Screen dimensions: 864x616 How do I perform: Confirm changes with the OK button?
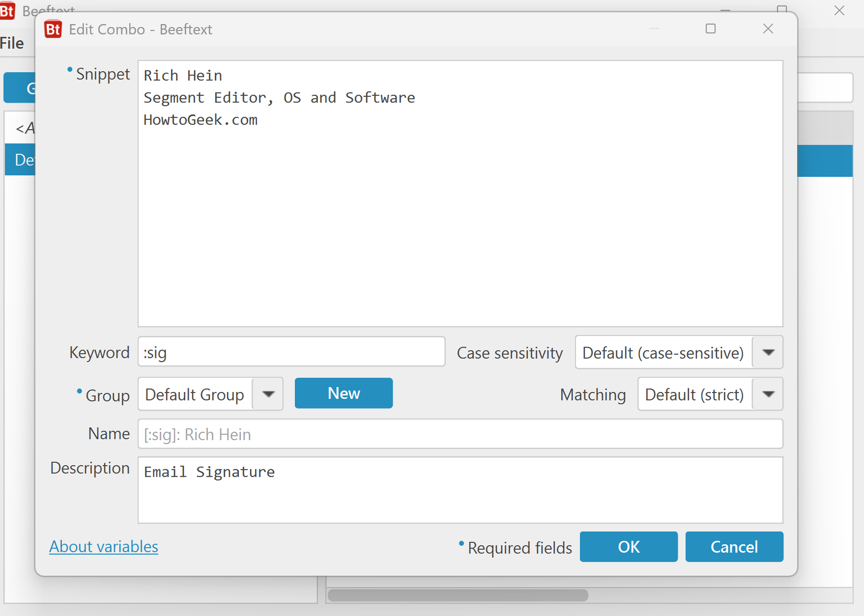(628, 546)
